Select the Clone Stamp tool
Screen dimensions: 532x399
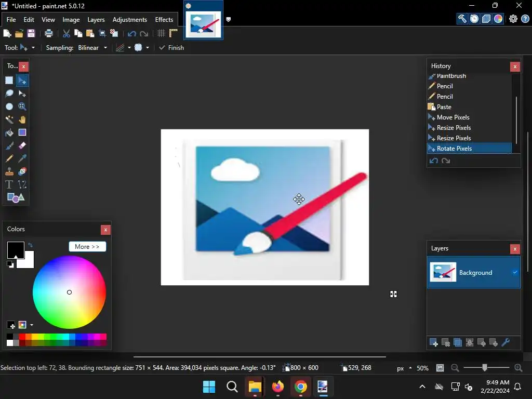9,171
